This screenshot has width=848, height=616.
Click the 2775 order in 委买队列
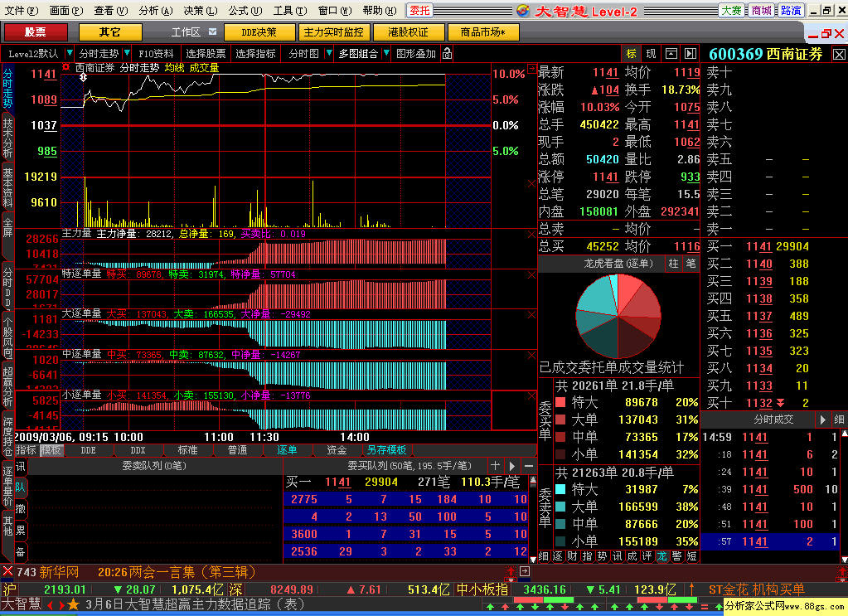(x=303, y=499)
